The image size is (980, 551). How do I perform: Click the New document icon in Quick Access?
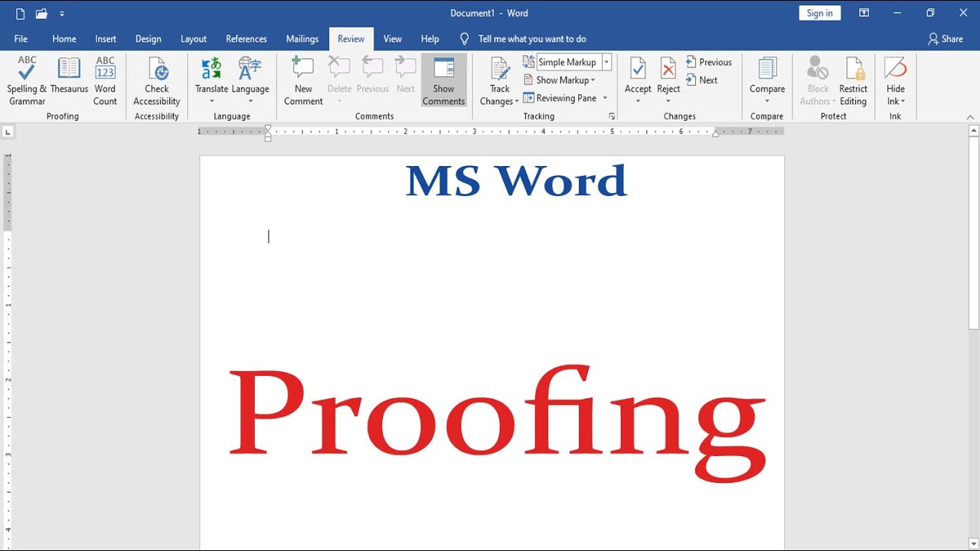20,13
